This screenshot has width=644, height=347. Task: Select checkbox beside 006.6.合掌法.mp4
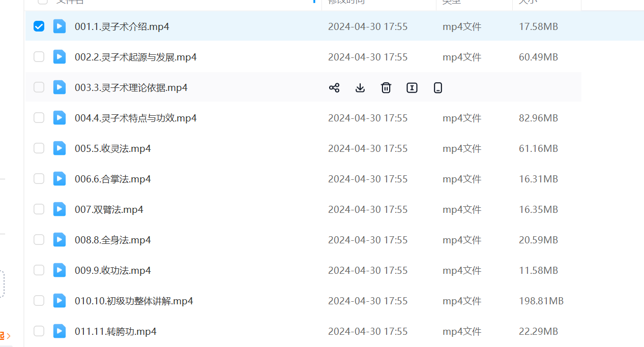coord(39,179)
